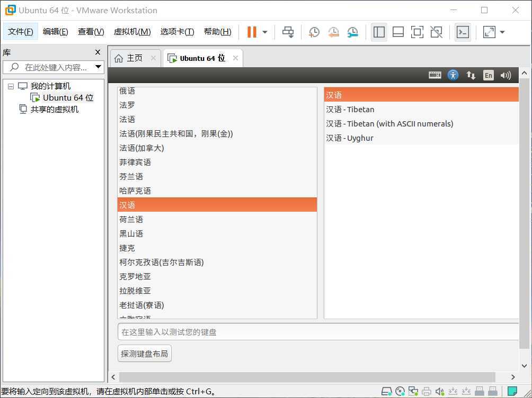This screenshot has width=532, height=398.
Task: Open the 帮助(H) menu
Action: pyautogui.click(x=217, y=32)
